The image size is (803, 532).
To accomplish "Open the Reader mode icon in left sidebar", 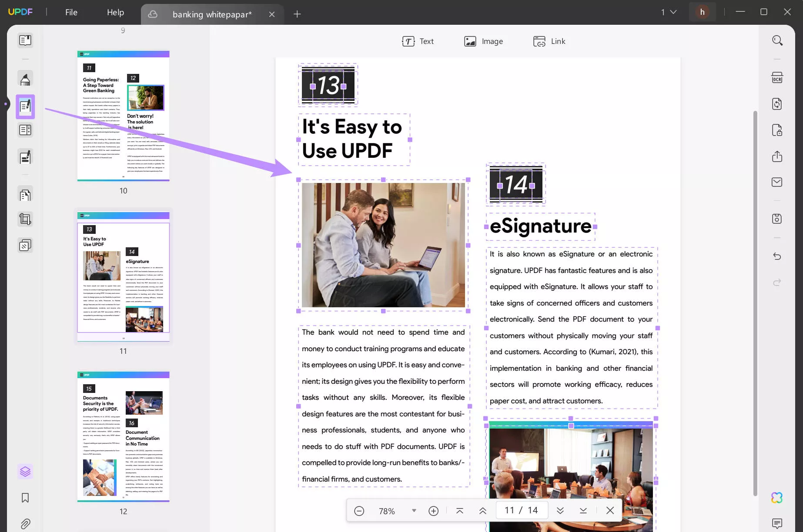I will pos(25,40).
